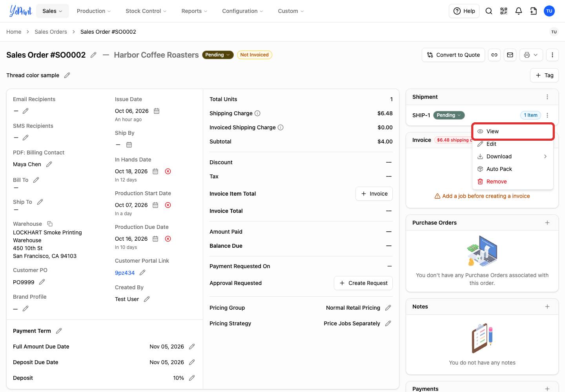Click the Convert to Quote button

pos(453,55)
